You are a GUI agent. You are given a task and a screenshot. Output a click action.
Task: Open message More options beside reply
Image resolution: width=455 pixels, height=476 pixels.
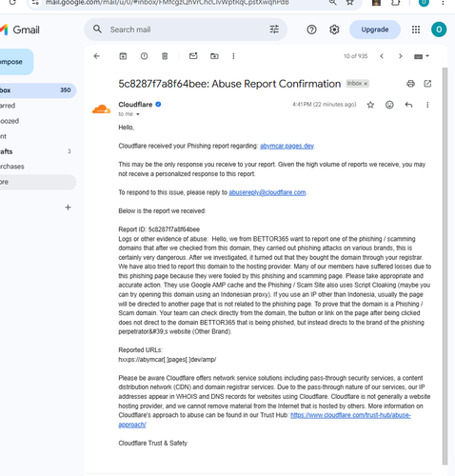tap(427, 105)
